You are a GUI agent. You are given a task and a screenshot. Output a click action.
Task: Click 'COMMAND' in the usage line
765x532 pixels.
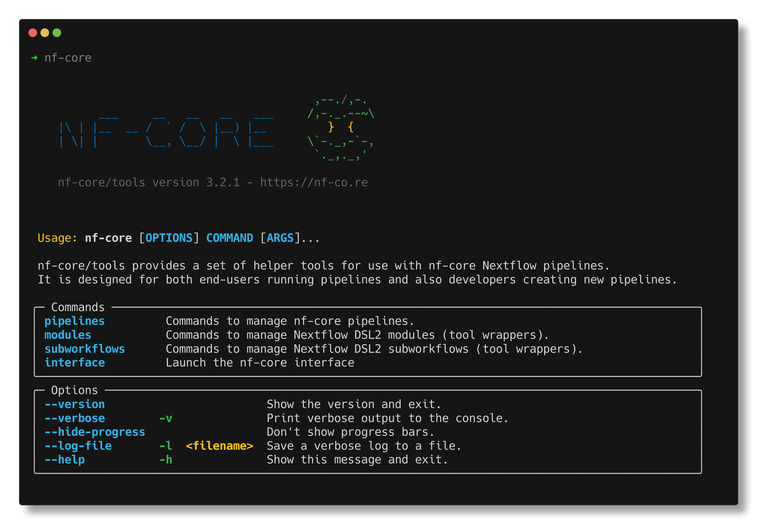(x=230, y=238)
